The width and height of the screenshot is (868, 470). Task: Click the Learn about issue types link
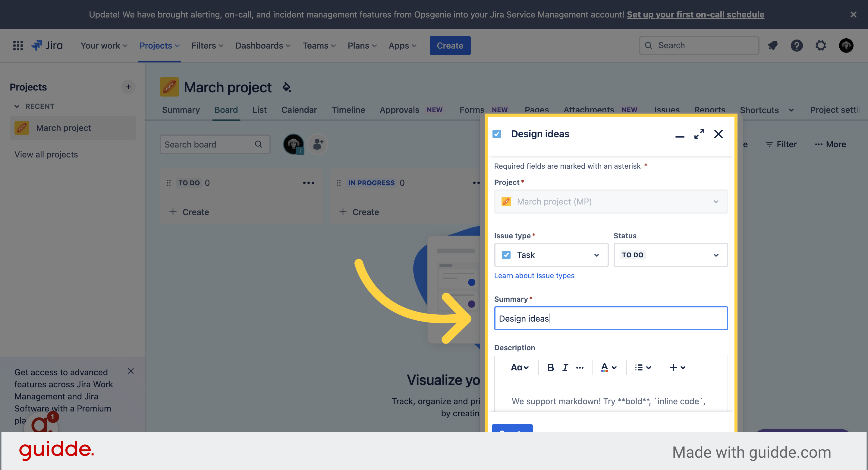(534, 275)
